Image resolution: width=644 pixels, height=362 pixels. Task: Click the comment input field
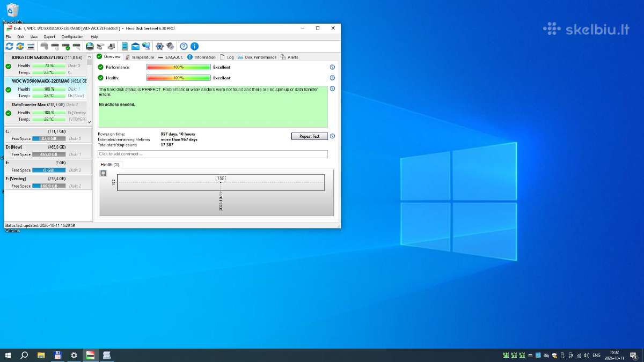point(213,154)
